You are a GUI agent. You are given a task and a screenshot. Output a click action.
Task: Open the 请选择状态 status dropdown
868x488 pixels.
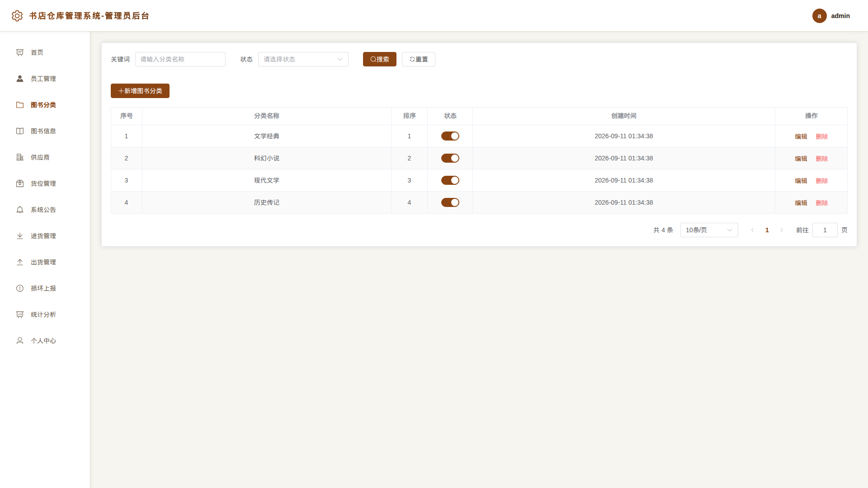pyautogui.click(x=303, y=59)
